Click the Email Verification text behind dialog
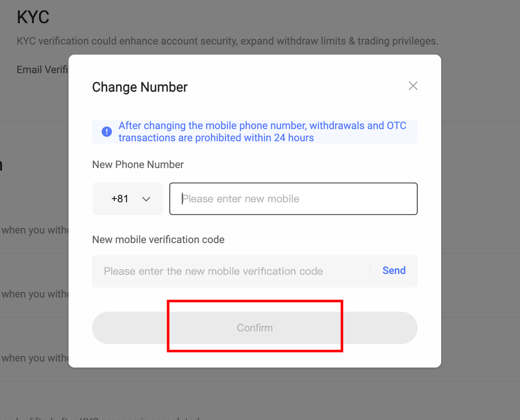The image size is (520, 420). click(x=42, y=70)
